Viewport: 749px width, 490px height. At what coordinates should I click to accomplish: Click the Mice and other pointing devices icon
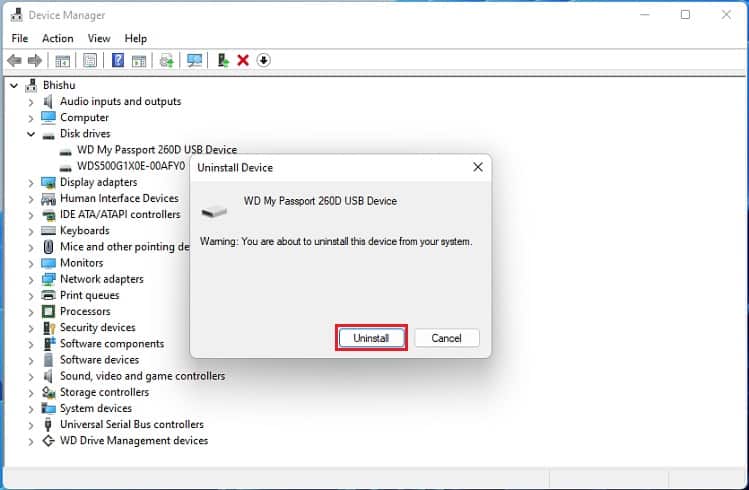tap(48, 247)
